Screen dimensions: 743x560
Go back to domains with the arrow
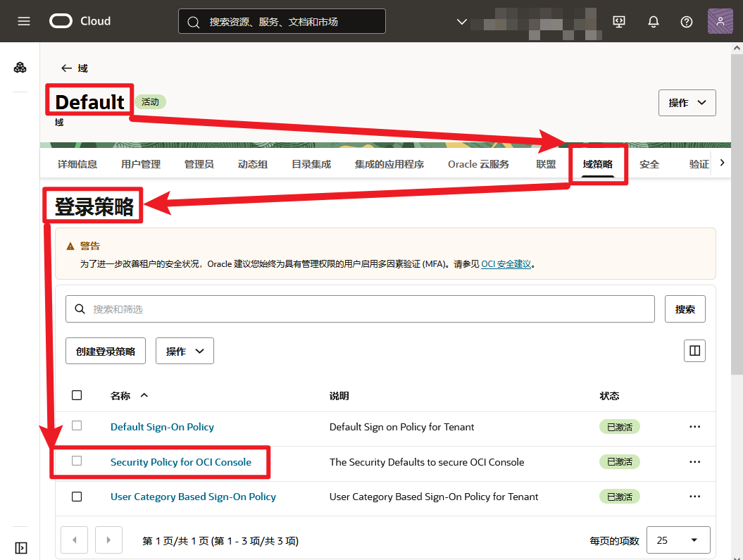(x=66, y=68)
